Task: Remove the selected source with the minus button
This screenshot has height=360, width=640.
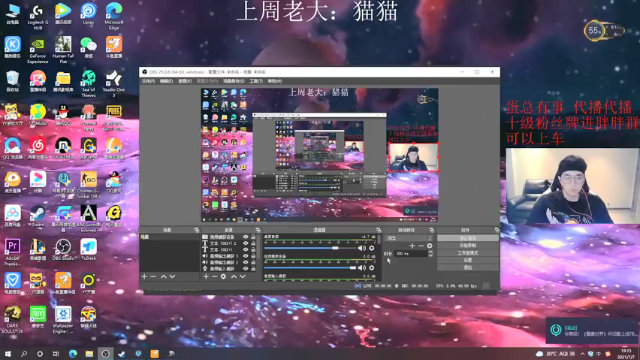Action: [214, 277]
